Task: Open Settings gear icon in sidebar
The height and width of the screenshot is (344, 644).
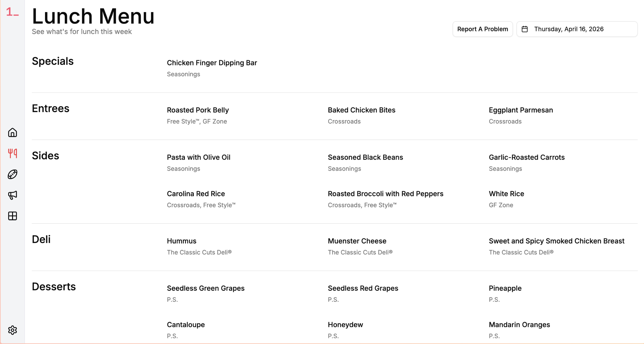Action: coord(13,330)
